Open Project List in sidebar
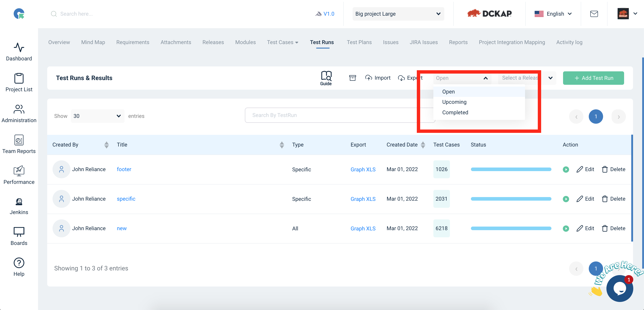644x310 pixels. click(x=19, y=83)
